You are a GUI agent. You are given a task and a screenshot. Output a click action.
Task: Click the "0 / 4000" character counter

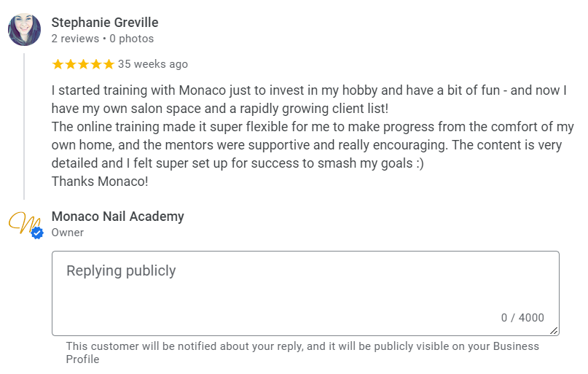tap(522, 318)
